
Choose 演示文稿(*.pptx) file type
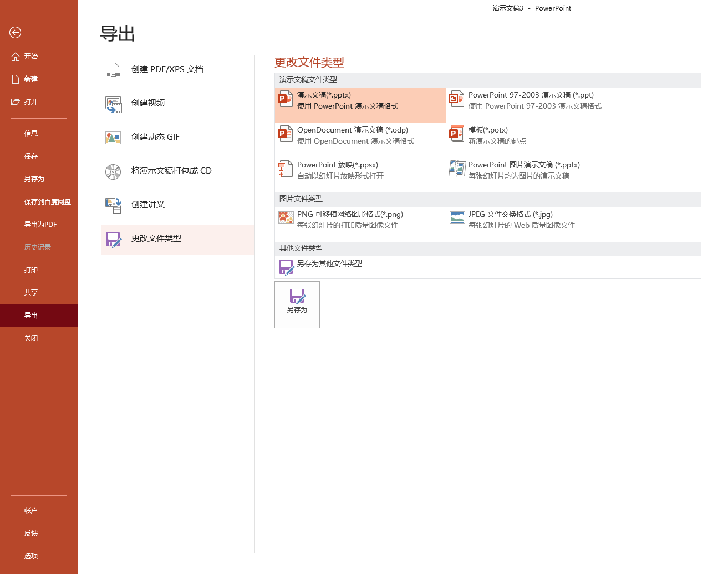(360, 105)
